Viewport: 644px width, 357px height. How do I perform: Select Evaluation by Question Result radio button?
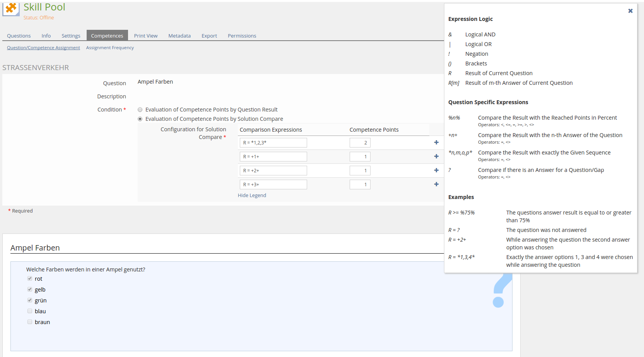tap(140, 110)
